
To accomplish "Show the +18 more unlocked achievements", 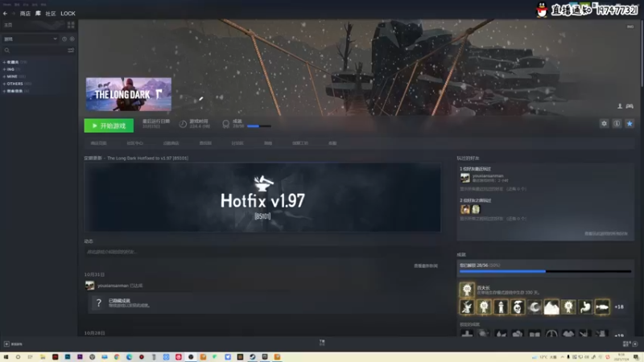I will [619, 307].
